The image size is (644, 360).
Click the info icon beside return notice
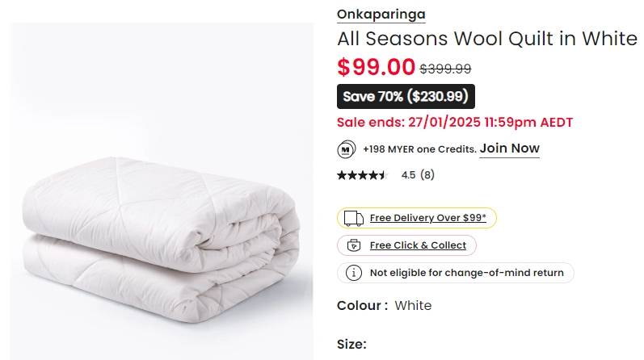(354, 273)
